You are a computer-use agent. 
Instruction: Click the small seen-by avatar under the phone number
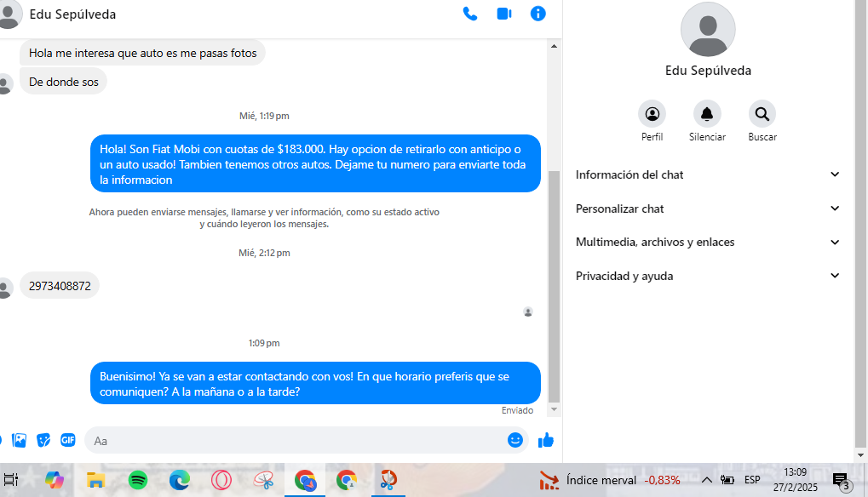(528, 311)
